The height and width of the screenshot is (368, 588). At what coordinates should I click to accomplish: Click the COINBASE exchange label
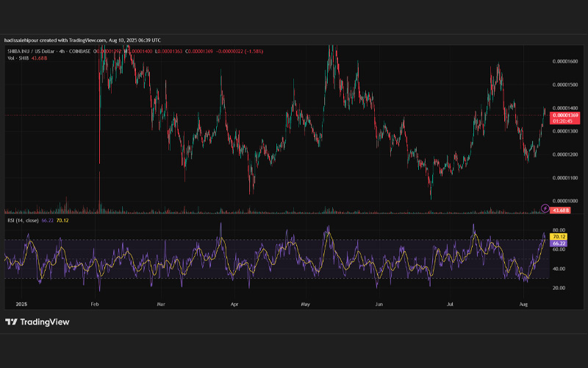[x=79, y=51]
